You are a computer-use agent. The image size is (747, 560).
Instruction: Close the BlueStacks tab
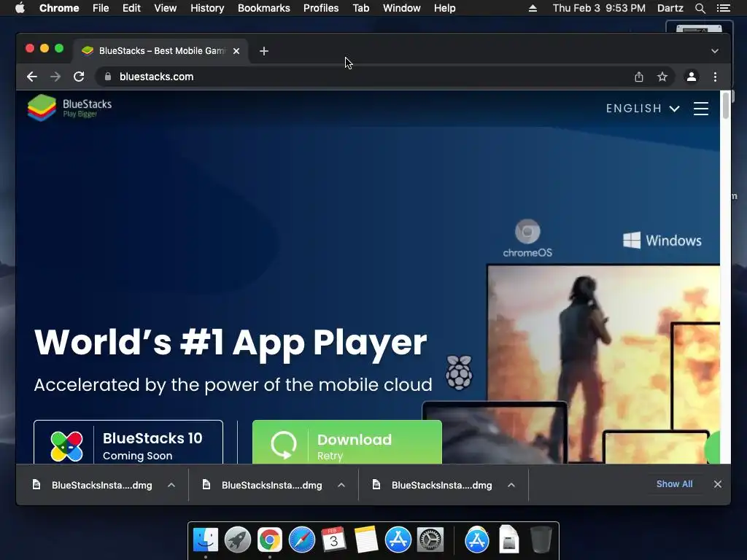coord(236,51)
